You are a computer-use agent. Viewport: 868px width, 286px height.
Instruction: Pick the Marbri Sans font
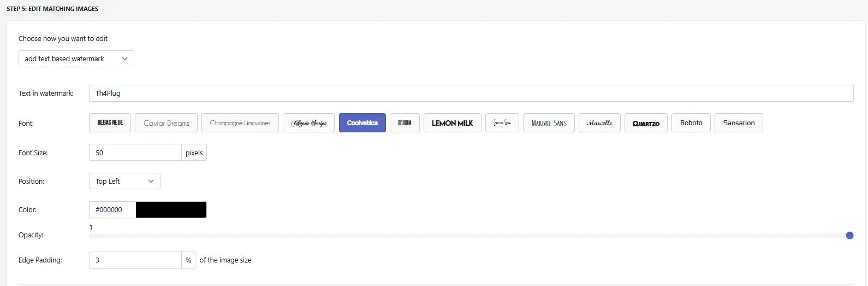(x=549, y=123)
